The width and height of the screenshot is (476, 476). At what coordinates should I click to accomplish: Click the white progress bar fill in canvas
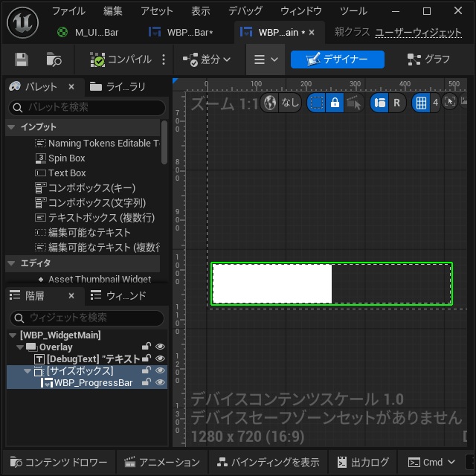pyautogui.click(x=272, y=283)
